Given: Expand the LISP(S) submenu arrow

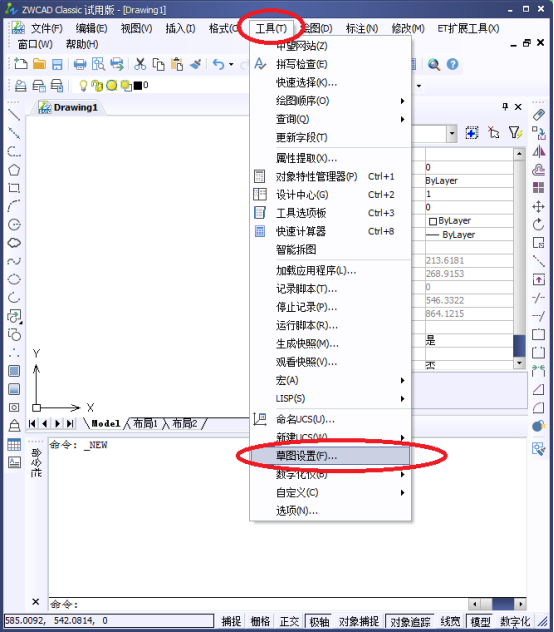Looking at the screenshot, I should click(x=402, y=399).
